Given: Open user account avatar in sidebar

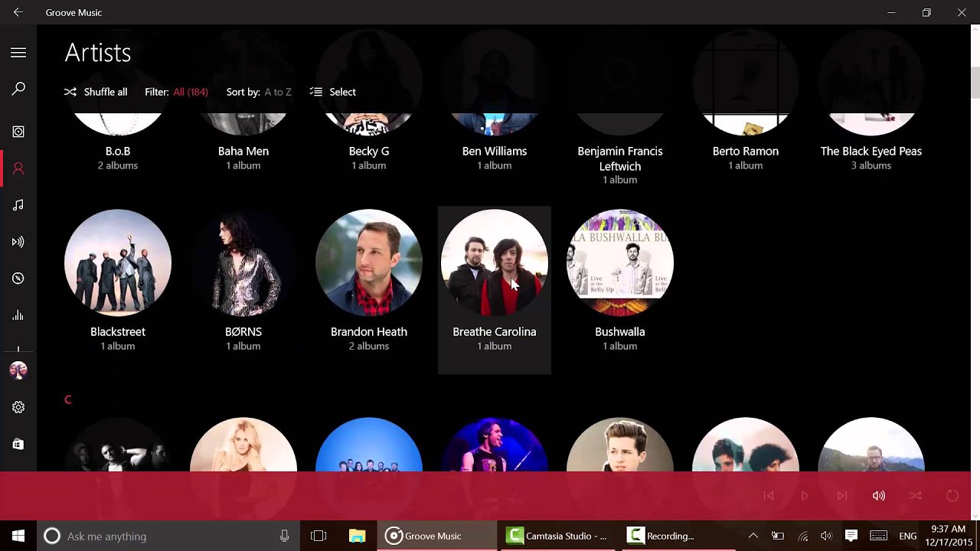Looking at the screenshot, I should 18,370.
